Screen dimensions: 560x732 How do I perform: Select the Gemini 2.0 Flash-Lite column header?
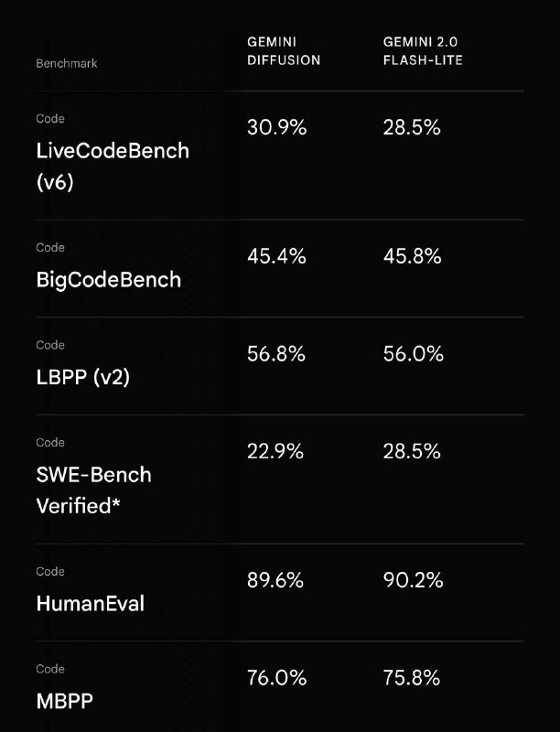(423, 51)
